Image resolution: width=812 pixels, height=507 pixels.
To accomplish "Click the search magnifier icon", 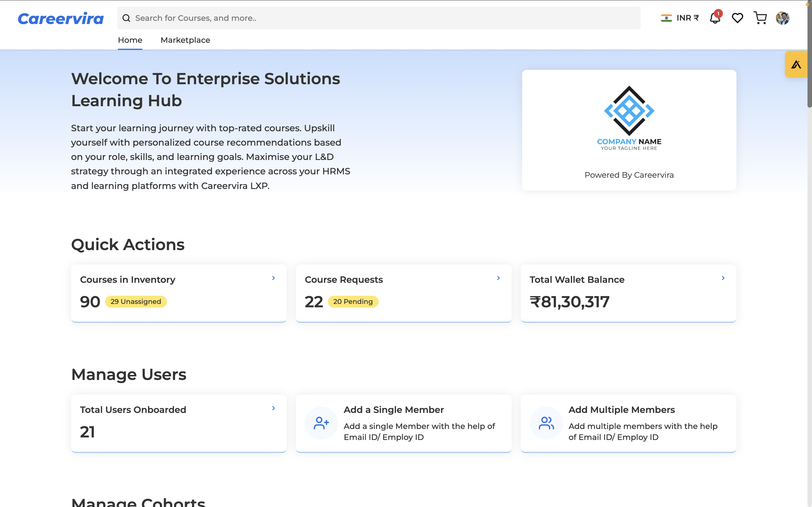I will tap(127, 18).
